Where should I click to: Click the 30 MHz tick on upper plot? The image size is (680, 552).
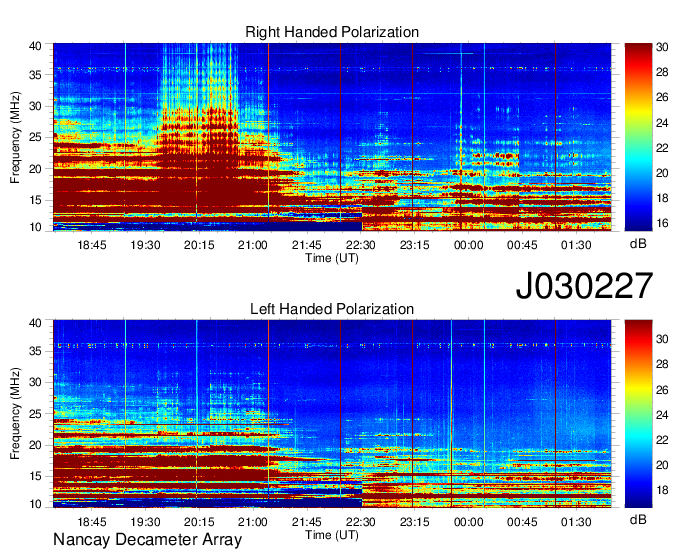(35, 106)
